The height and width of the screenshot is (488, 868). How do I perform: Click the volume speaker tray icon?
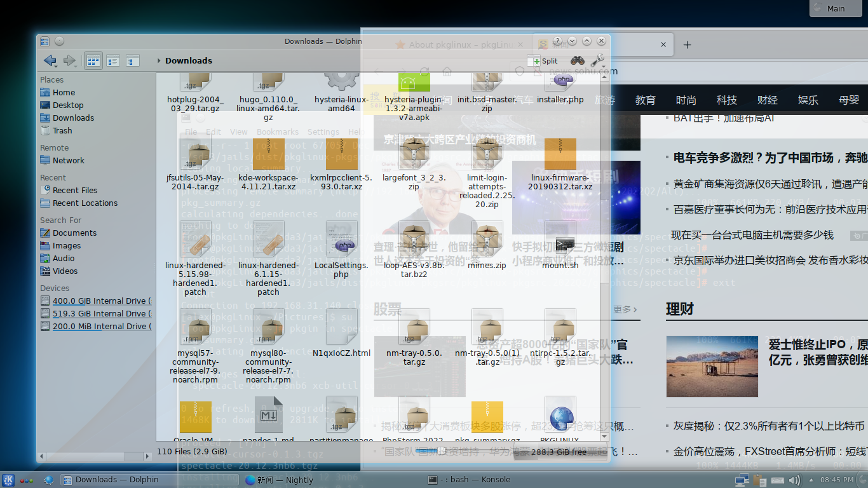coord(794,480)
